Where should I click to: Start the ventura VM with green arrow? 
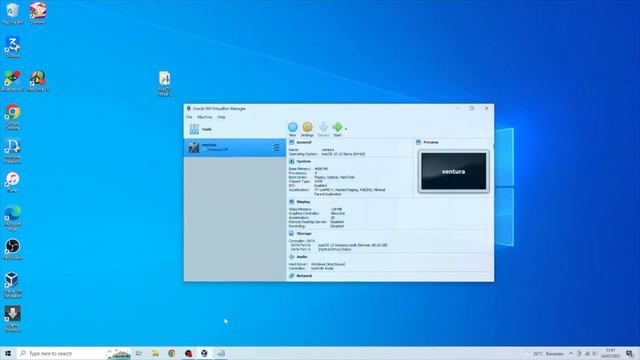[337, 127]
